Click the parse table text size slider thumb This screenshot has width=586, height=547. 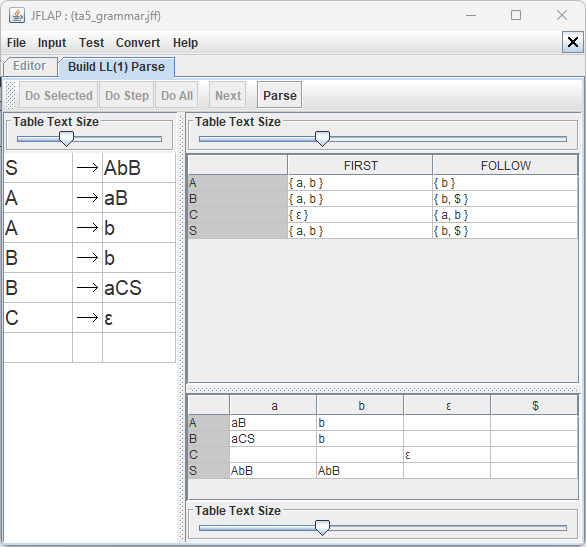coord(322,528)
